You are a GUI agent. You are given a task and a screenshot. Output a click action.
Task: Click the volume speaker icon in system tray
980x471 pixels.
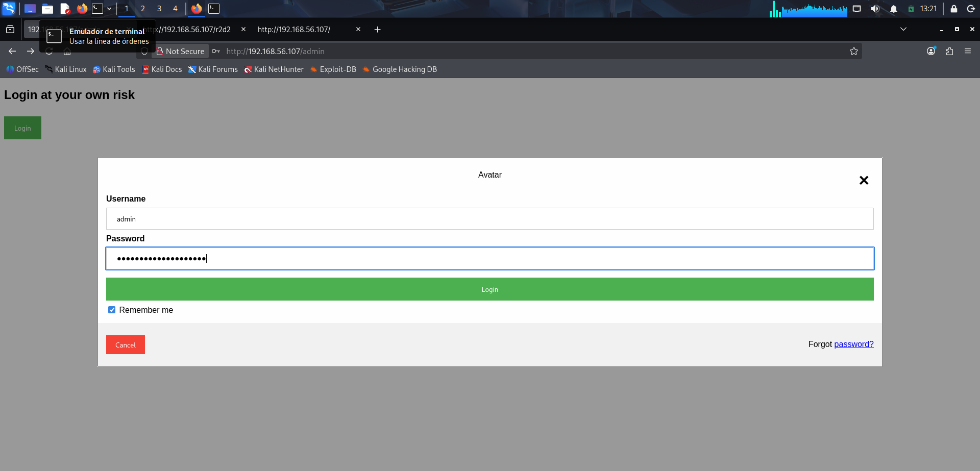875,9
